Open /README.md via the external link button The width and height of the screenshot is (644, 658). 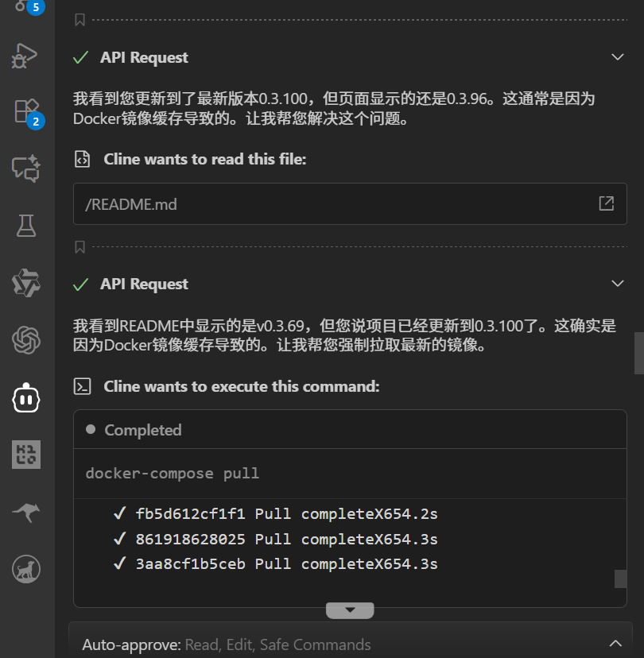click(606, 203)
